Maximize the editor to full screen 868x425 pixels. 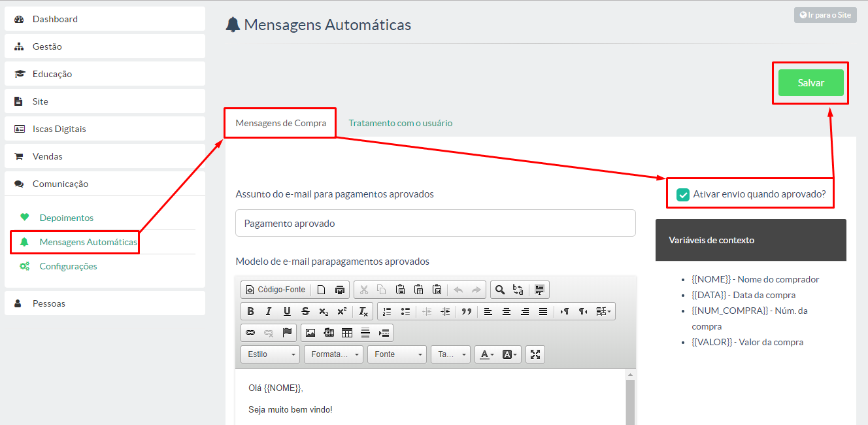(535, 354)
